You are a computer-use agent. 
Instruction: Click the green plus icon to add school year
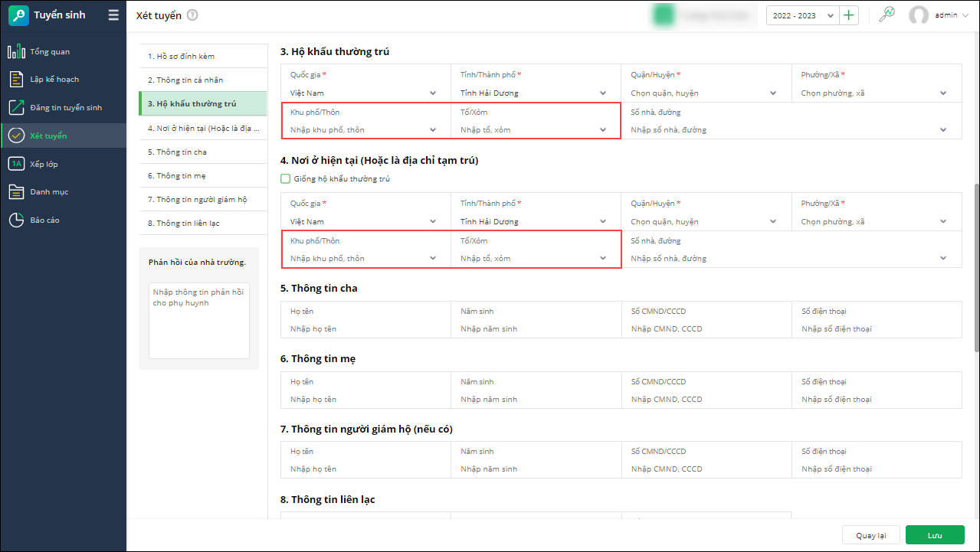click(x=848, y=15)
